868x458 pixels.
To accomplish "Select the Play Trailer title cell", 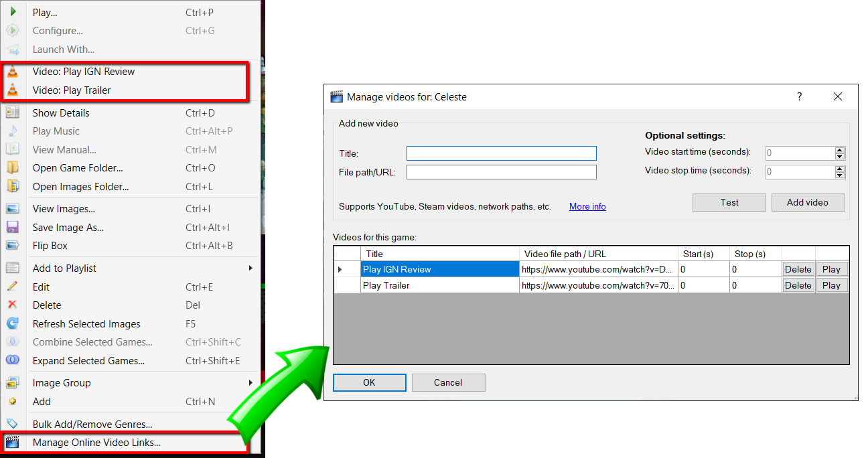I will coord(440,285).
